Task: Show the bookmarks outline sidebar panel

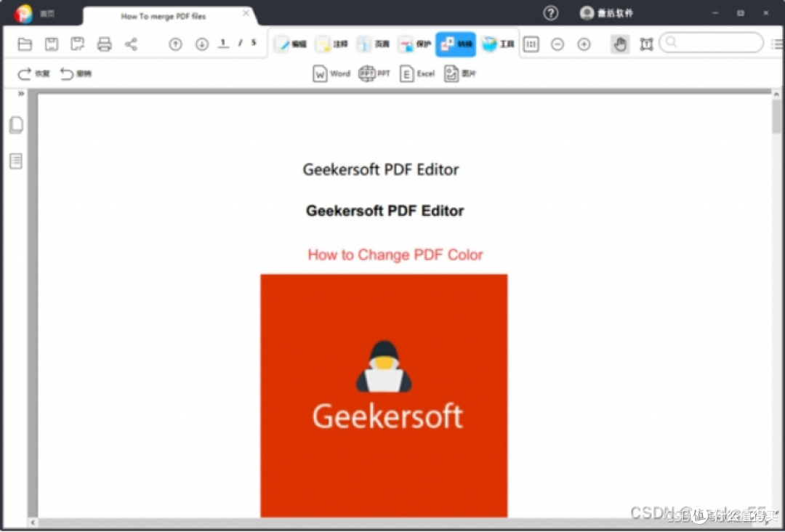Action: (16, 161)
